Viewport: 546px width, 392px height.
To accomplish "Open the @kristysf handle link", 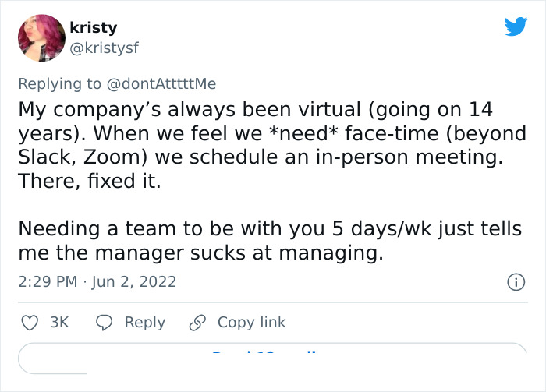I will coord(110,48).
